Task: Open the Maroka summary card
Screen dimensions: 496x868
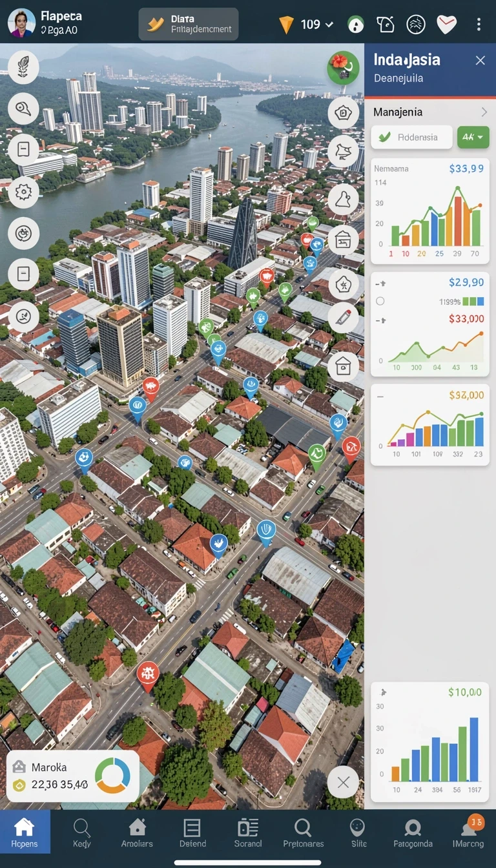Action: point(73,776)
